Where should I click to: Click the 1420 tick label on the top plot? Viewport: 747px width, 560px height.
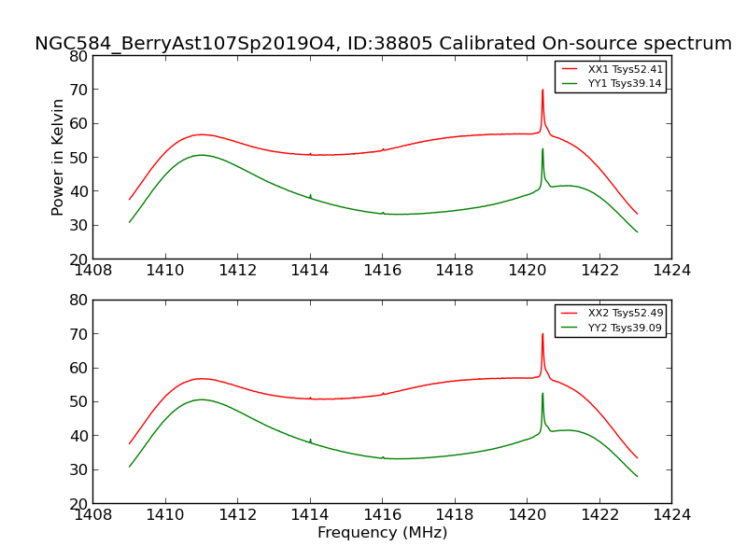click(x=527, y=271)
